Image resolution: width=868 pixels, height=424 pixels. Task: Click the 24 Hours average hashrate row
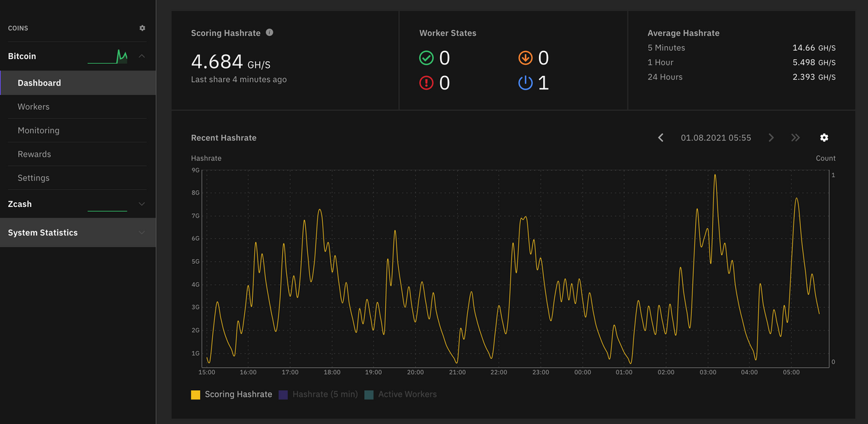(742, 77)
